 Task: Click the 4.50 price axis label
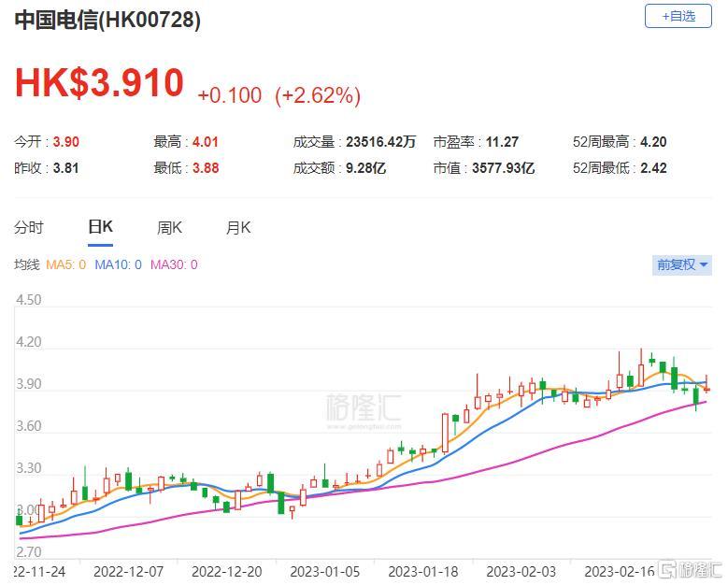pos(29,300)
